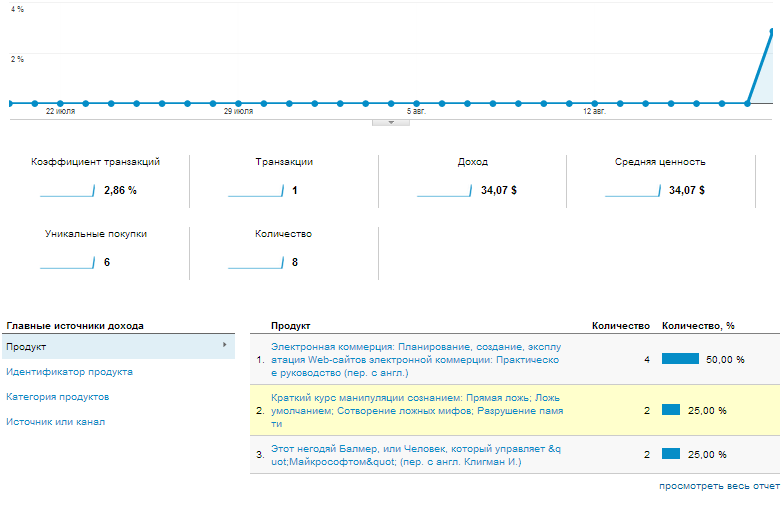The image size is (783, 510).
Task: Select Продукт in revenue sources list
Action: pyautogui.click(x=27, y=347)
